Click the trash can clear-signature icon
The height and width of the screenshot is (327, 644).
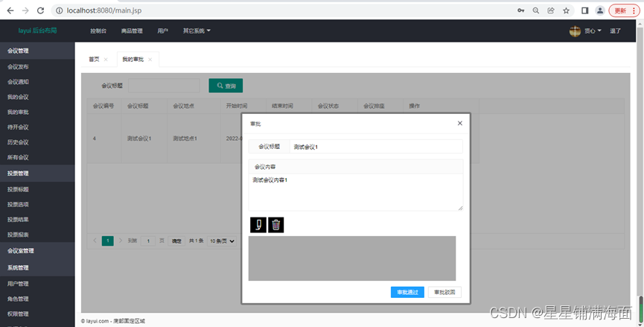pos(276,225)
